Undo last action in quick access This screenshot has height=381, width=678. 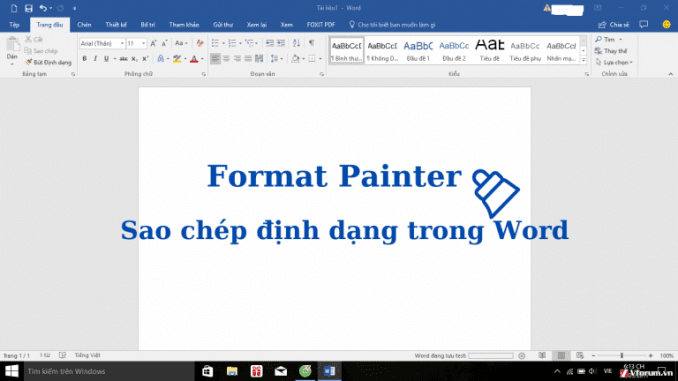tap(43, 8)
